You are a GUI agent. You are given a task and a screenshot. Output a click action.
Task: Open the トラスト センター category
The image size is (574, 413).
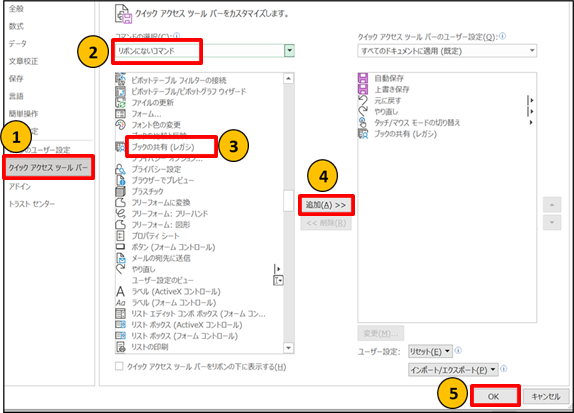pyautogui.click(x=32, y=204)
